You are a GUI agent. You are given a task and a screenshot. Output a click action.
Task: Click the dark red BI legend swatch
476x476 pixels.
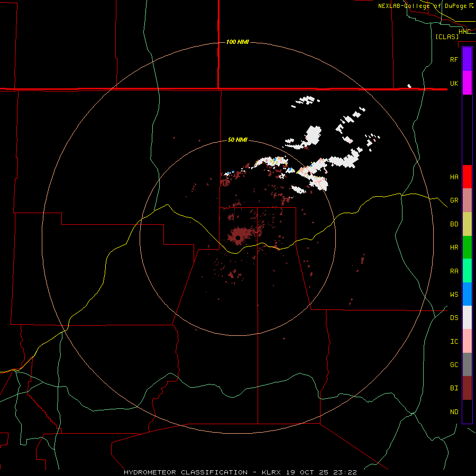point(467,388)
